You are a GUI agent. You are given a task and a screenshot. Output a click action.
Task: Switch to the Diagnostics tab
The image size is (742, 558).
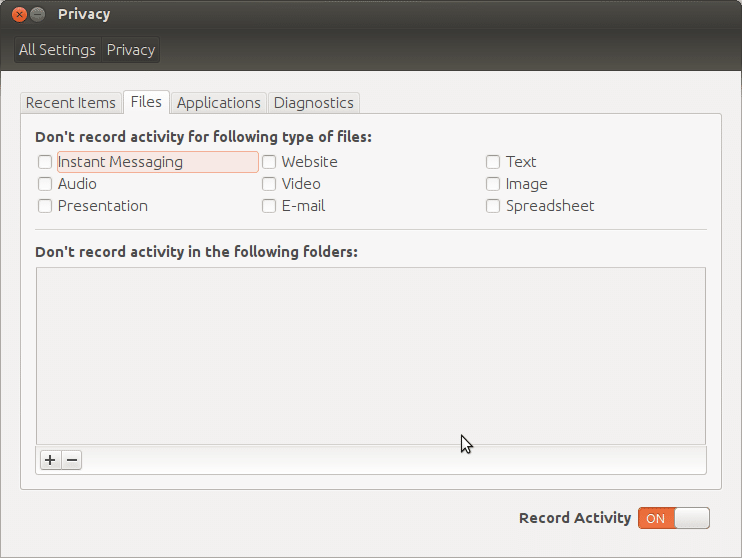tap(313, 102)
